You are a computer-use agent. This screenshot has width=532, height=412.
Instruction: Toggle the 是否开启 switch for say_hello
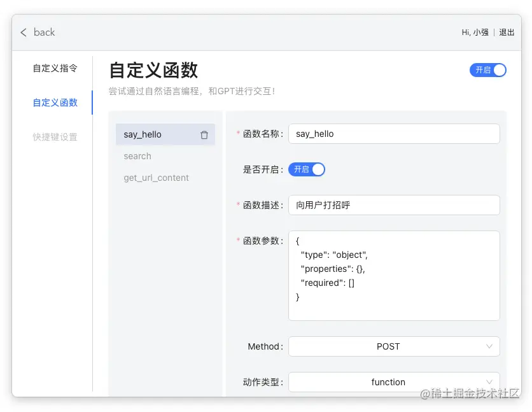click(306, 169)
